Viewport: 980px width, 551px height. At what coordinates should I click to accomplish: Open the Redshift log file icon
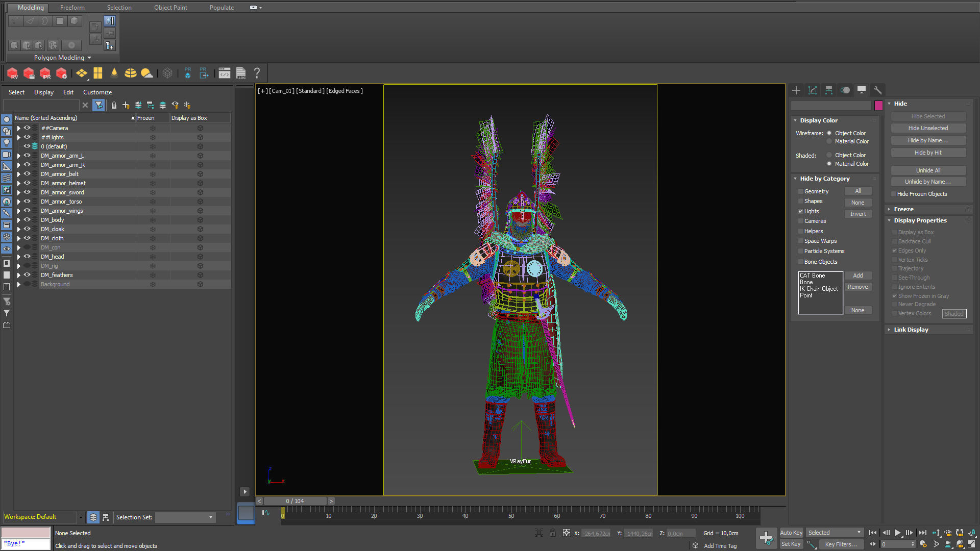pos(241,73)
